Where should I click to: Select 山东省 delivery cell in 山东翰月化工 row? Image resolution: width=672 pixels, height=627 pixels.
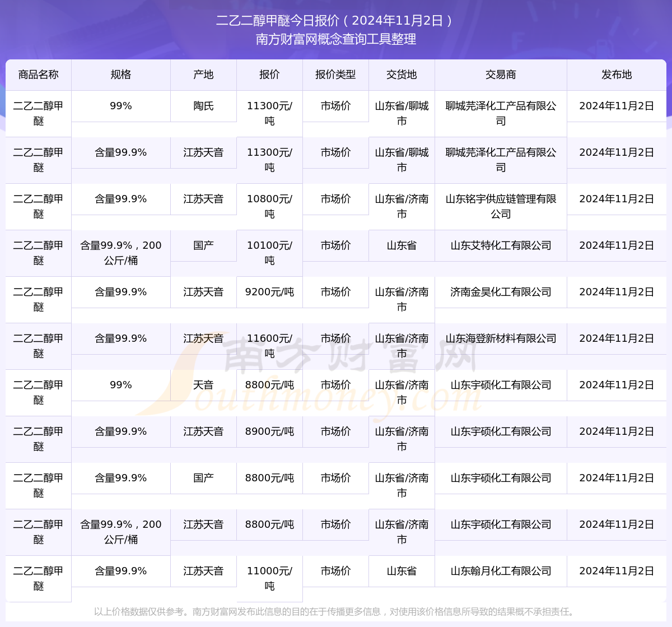[x=402, y=571]
